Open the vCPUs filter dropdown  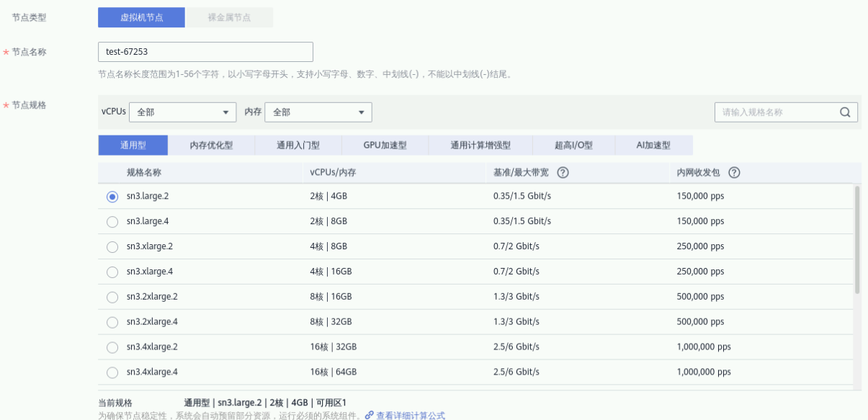(x=183, y=112)
